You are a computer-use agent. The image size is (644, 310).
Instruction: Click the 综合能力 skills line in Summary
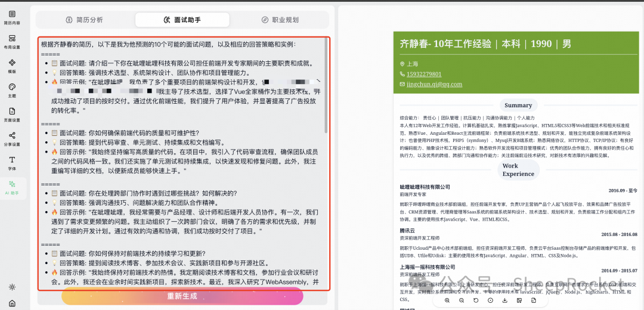[x=467, y=117]
